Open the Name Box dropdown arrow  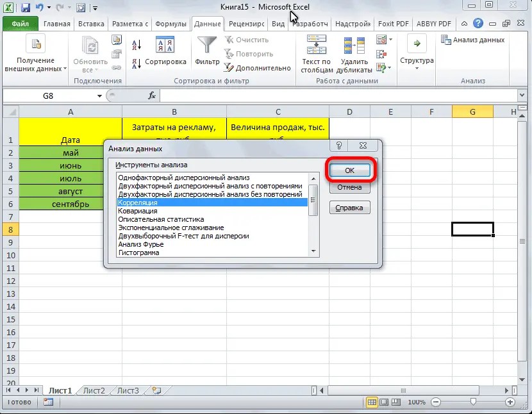(99, 95)
